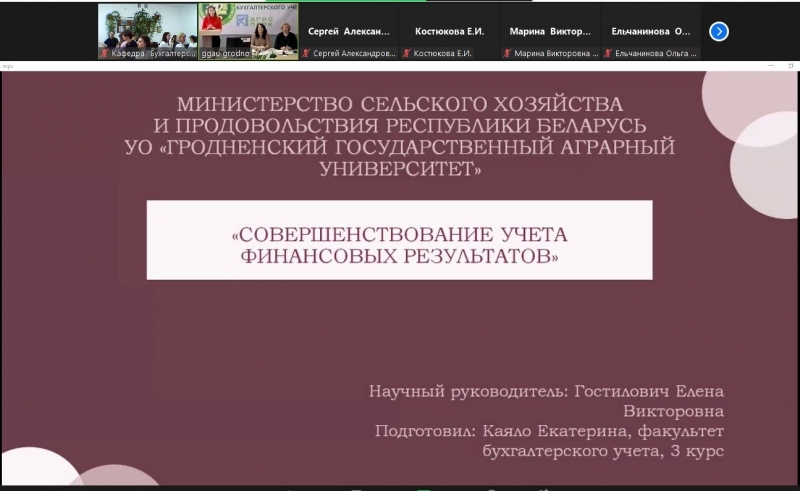Click muted mic icon beside Ельчанинова Ольга
800x491 pixels.
(x=608, y=53)
